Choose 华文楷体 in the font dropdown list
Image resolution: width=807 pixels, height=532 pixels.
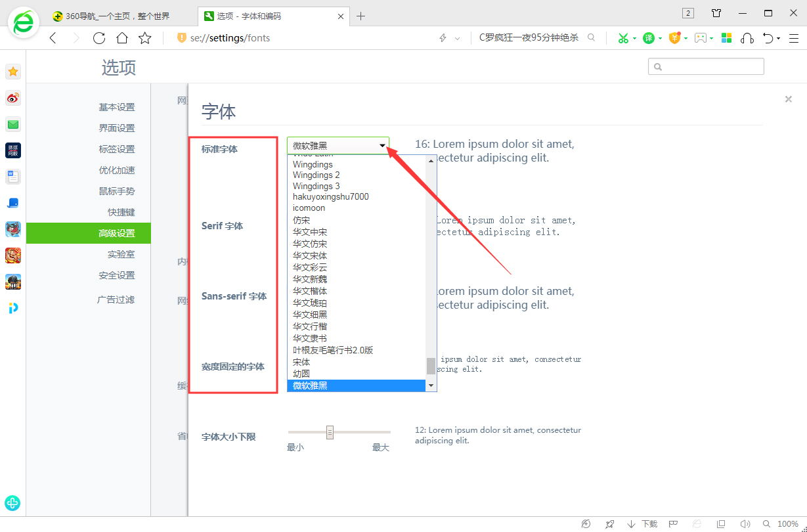pos(309,290)
